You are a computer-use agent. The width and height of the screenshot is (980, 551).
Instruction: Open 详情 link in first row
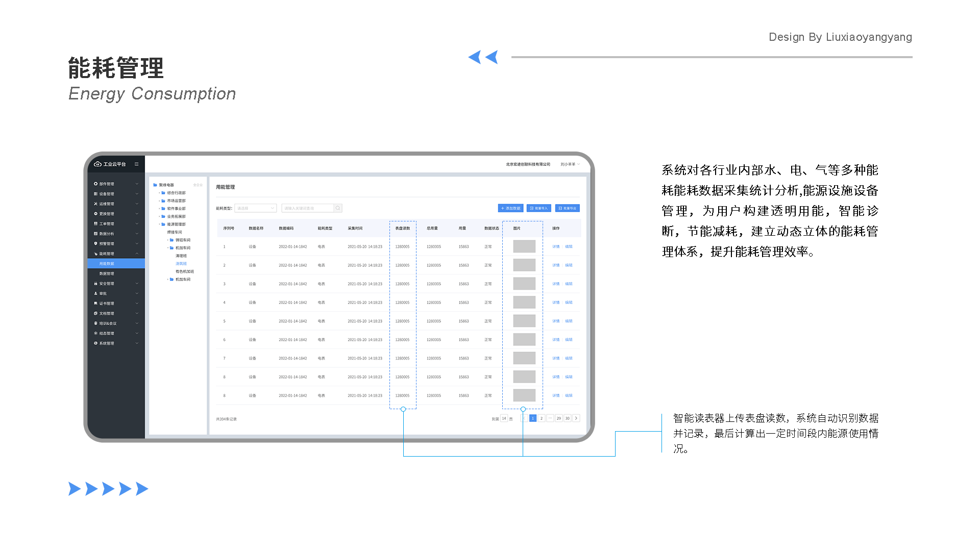pyautogui.click(x=556, y=246)
